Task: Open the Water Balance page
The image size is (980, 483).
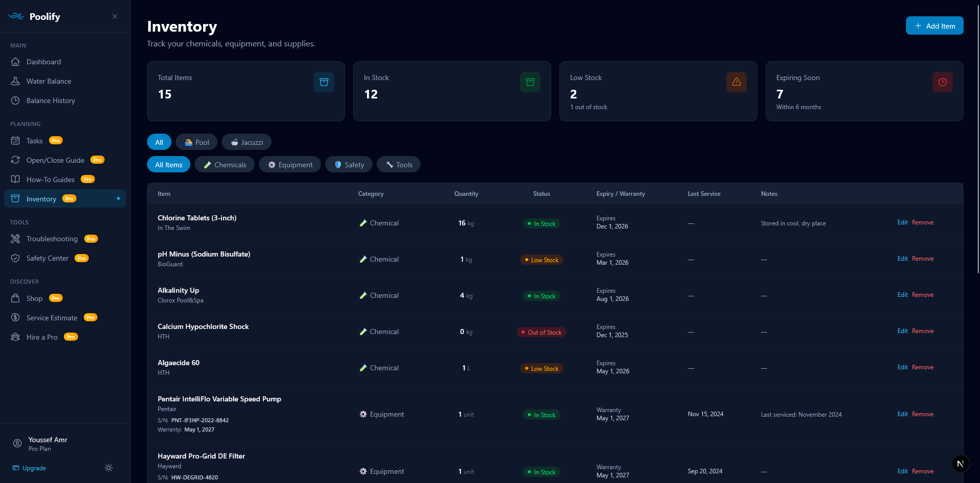Action: click(65, 81)
